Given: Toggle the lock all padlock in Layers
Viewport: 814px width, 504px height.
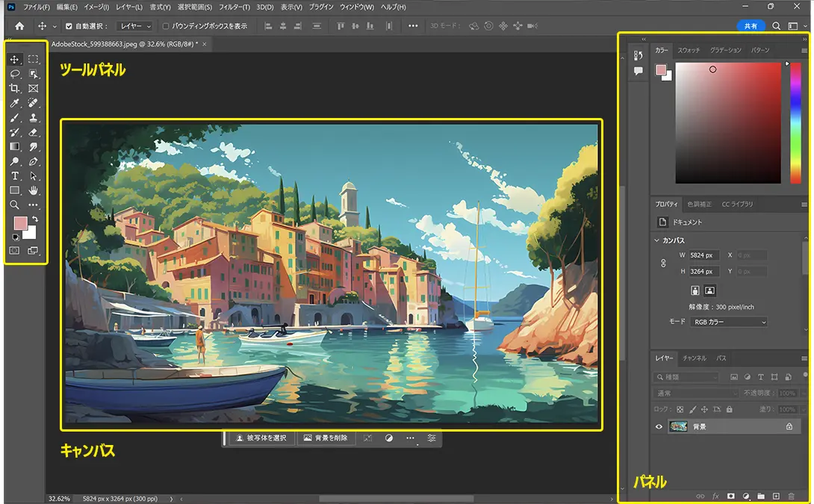Looking at the screenshot, I should click(730, 409).
